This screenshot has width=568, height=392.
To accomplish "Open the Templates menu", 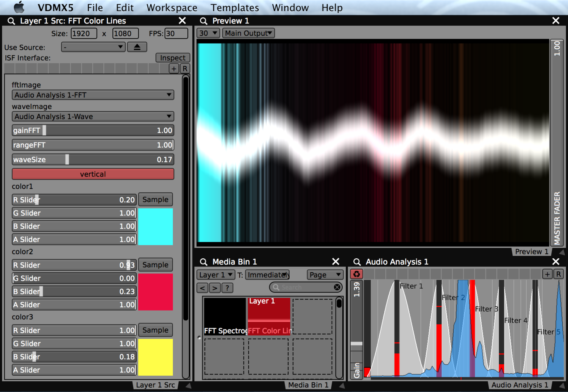I will (x=235, y=8).
